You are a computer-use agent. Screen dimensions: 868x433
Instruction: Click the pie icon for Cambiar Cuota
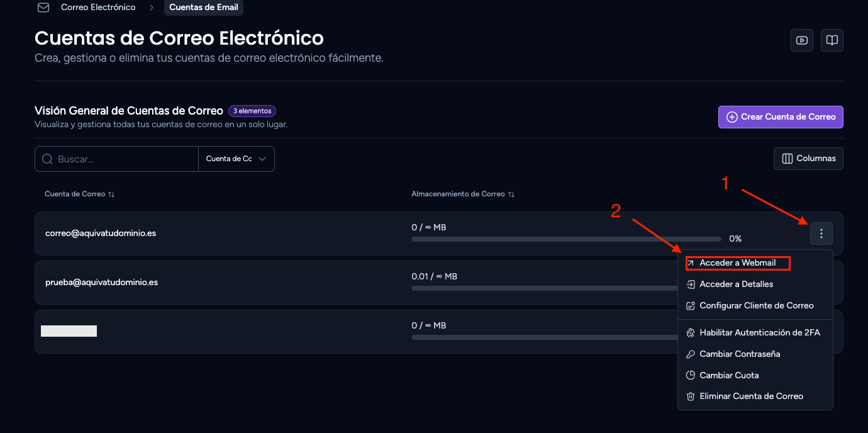click(x=690, y=376)
